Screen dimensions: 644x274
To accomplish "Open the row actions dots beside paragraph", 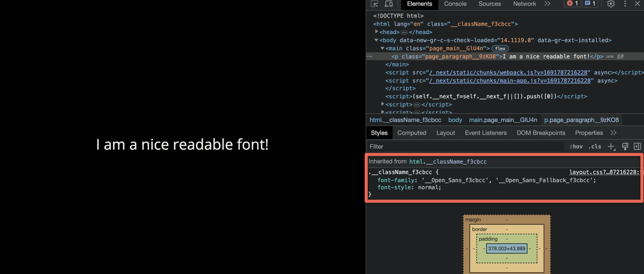I will [x=370, y=56].
